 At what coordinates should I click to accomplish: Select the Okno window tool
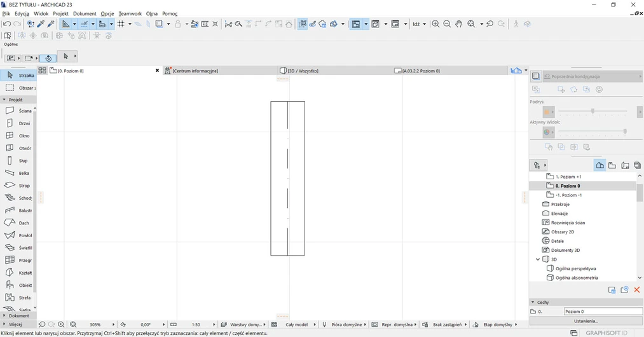pos(19,135)
